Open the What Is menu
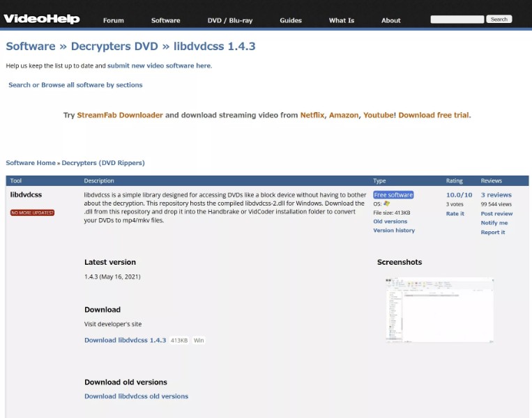 click(342, 20)
